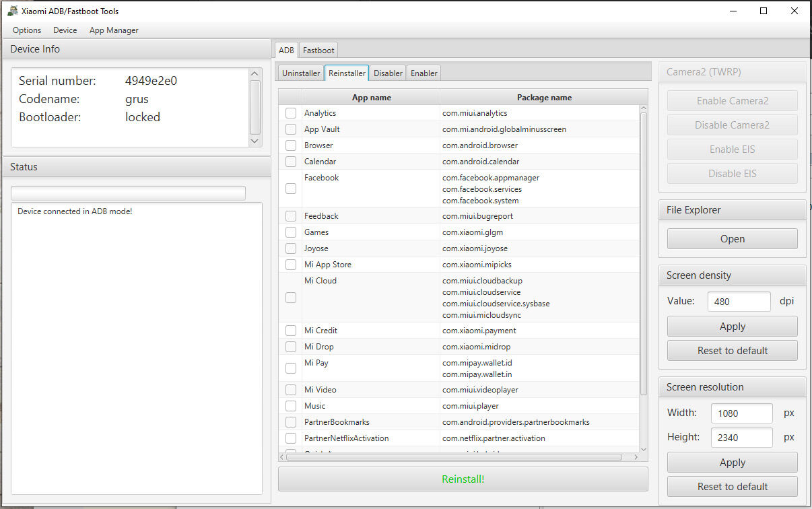Edit the Height resolution field
This screenshot has width=812, height=509.
(742, 438)
